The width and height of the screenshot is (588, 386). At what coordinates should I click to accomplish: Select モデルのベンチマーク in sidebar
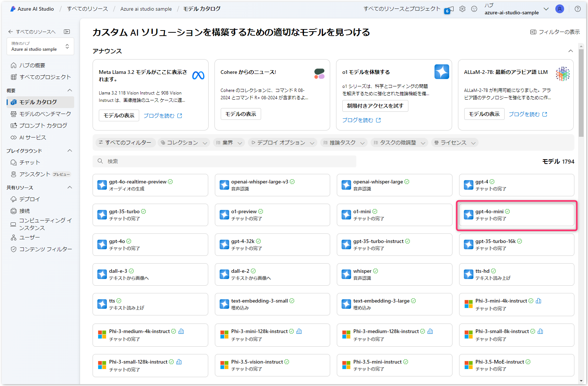(40, 114)
